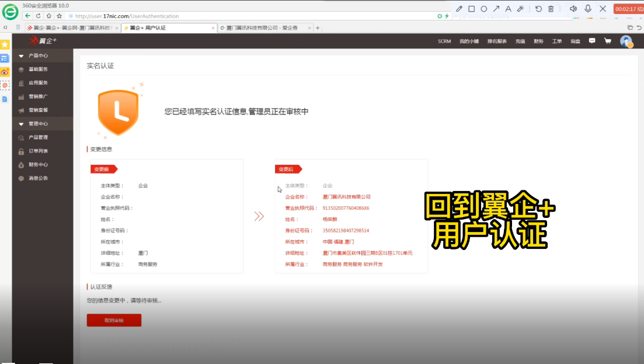Click the 商务服务 industry value under 变更前
This screenshot has width=644, height=364.
click(148, 265)
